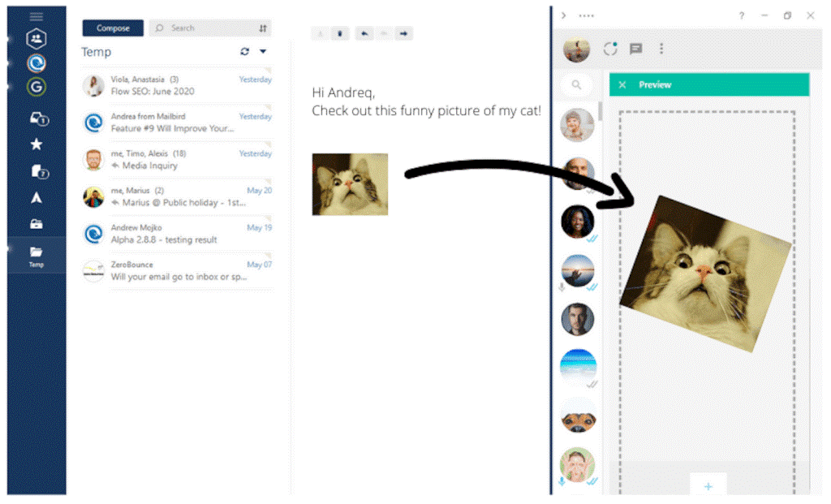Select the blue ocean beach chat contact
831x504 pixels.
(577, 367)
